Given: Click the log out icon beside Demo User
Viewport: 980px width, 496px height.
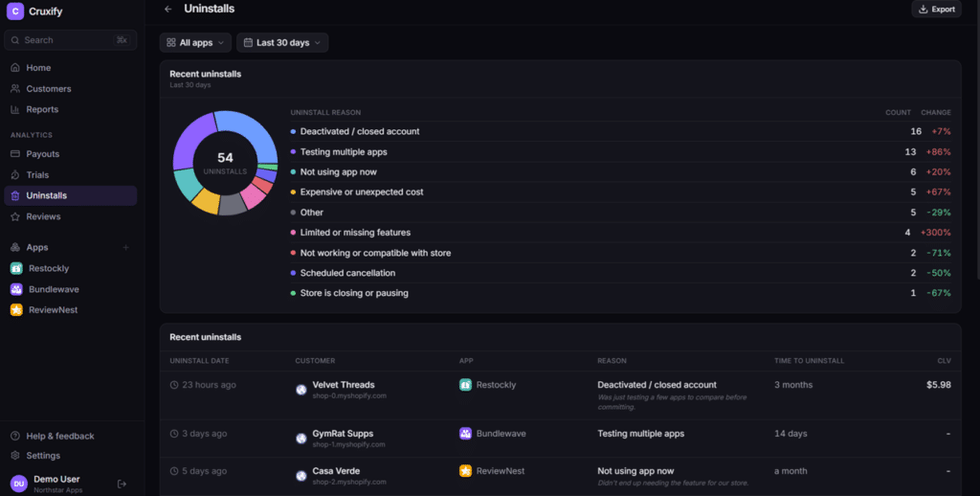Looking at the screenshot, I should pyautogui.click(x=122, y=484).
